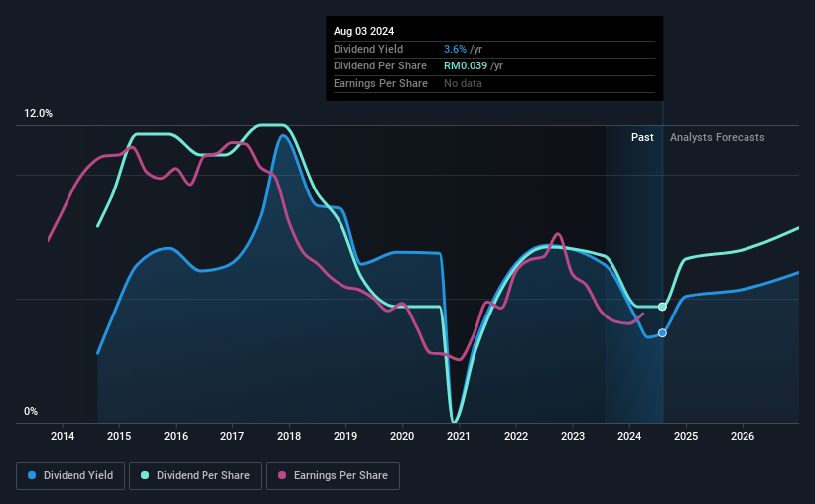Click the tooltip 'Dividend Yield' row label

368,49
